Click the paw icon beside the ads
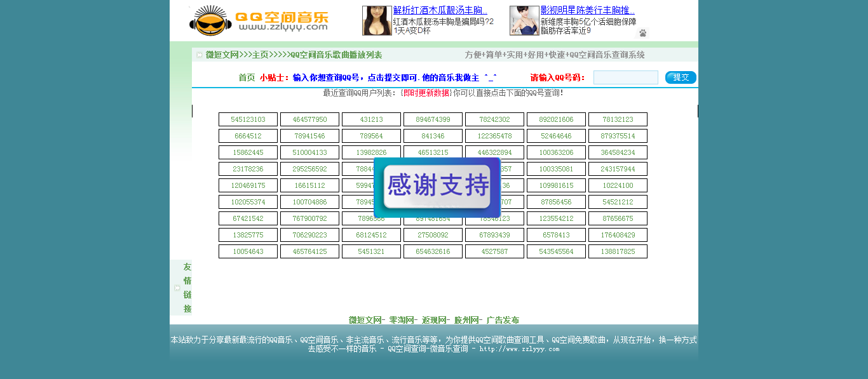 [x=642, y=33]
